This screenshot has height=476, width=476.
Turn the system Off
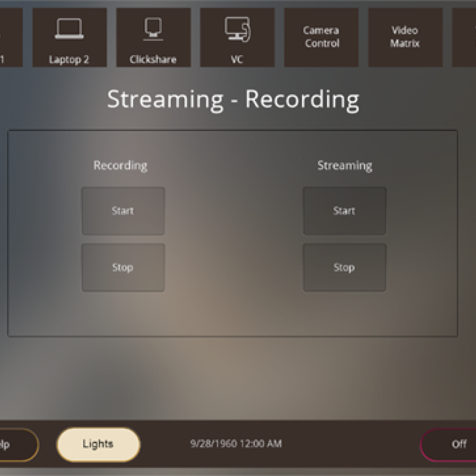point(448,444)
